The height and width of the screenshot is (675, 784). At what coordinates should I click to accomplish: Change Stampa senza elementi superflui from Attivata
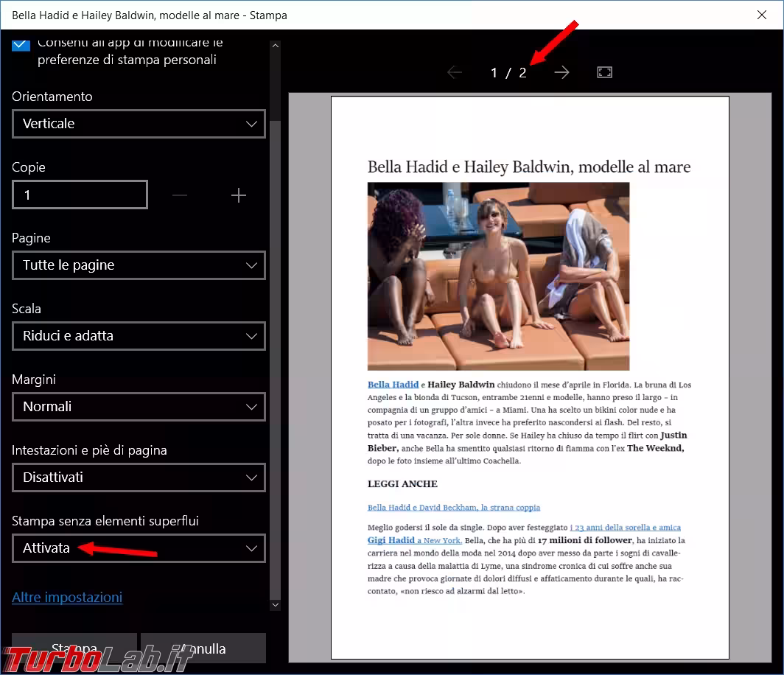point(139,548)
